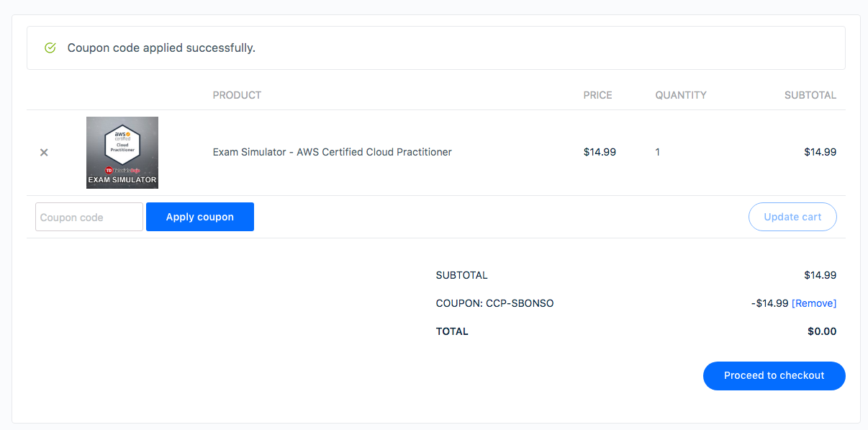Open the Exam Simulator product thumbnail
This screenshot has height=430, width=868.
tap(122, 153)
